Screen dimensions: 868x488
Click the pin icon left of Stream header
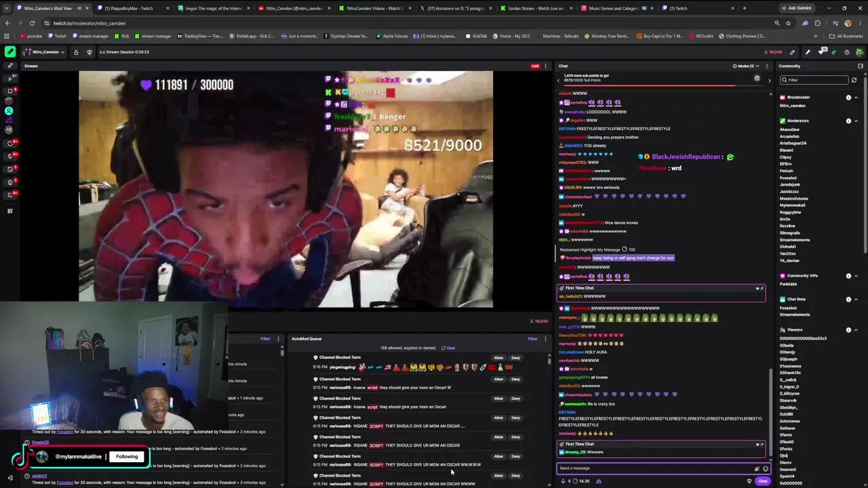pyautogui.click(x=10, y=66)
